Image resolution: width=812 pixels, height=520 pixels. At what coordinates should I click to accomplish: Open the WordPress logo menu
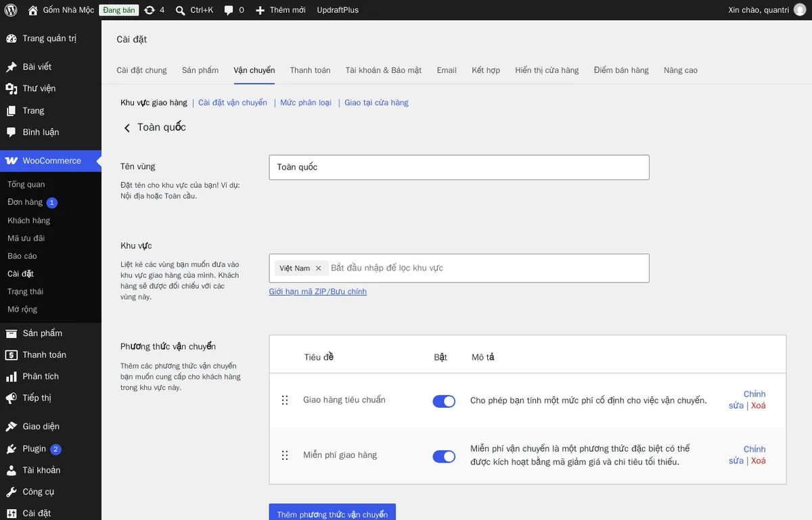point(11,10)
